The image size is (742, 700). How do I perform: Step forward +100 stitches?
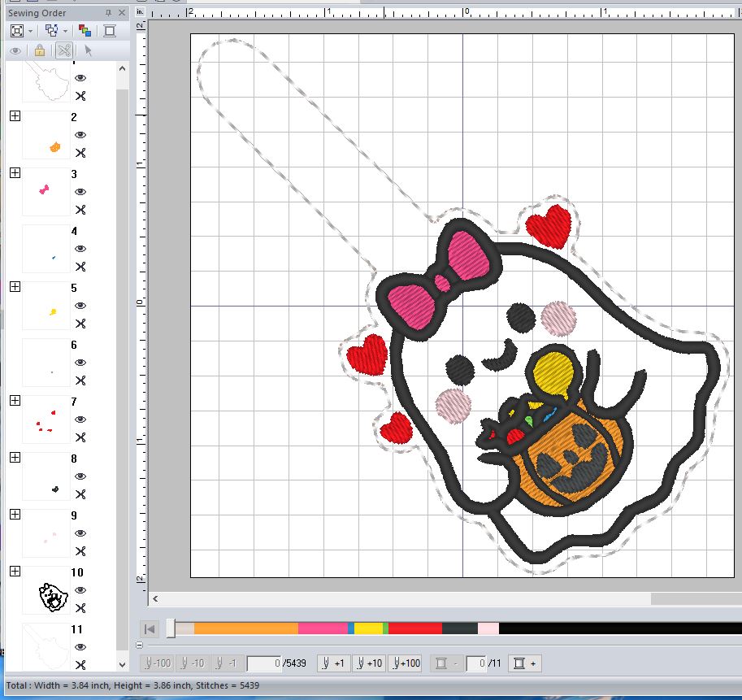click(x=407, y=663)
